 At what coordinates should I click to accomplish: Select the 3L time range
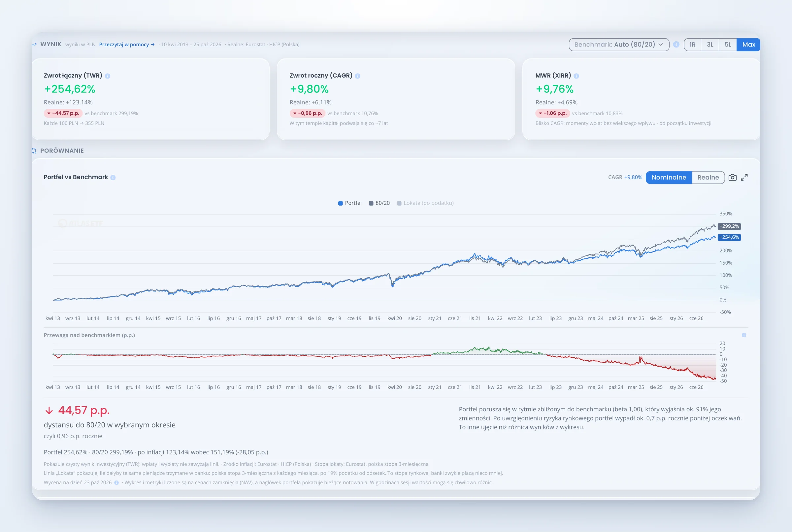tap(710, 45)
